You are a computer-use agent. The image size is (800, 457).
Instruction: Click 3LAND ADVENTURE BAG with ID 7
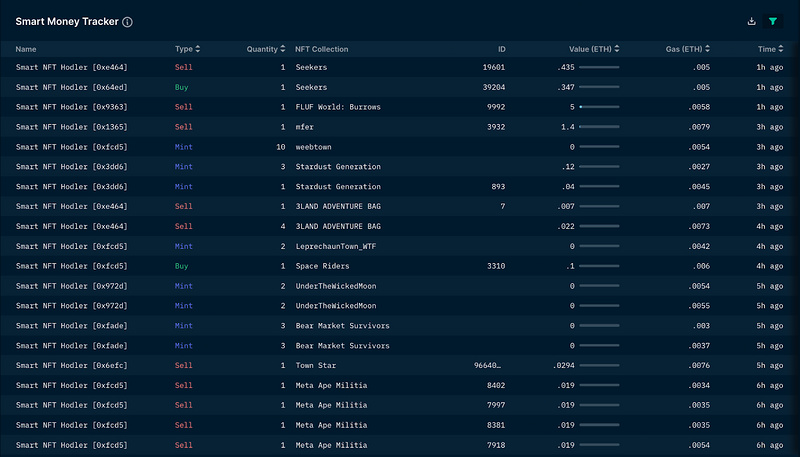(x=338, y=207)
